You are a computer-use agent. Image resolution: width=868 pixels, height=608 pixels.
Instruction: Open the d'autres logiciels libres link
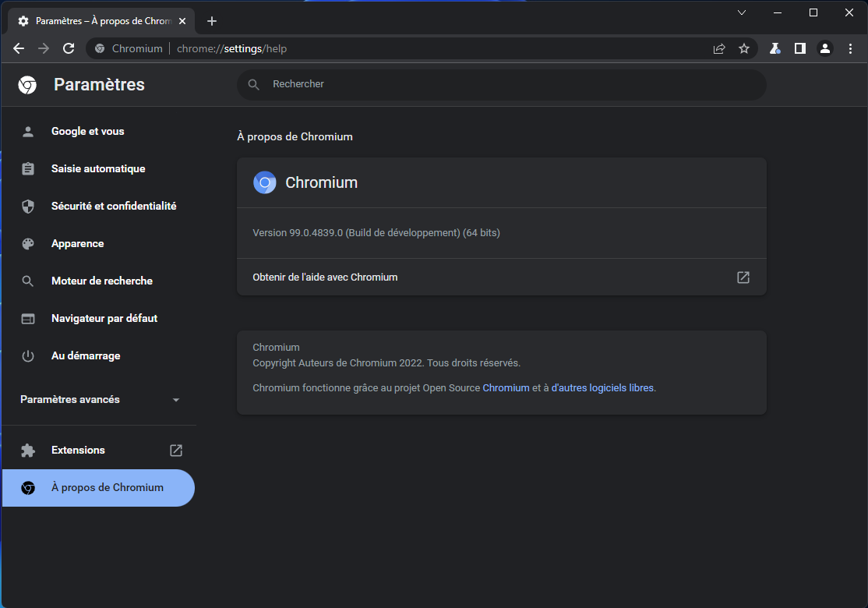coord(602,387)
